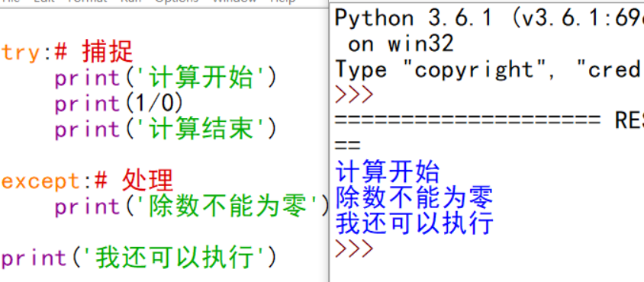Click the editor line print('我还可以执行')

(139, 258)
